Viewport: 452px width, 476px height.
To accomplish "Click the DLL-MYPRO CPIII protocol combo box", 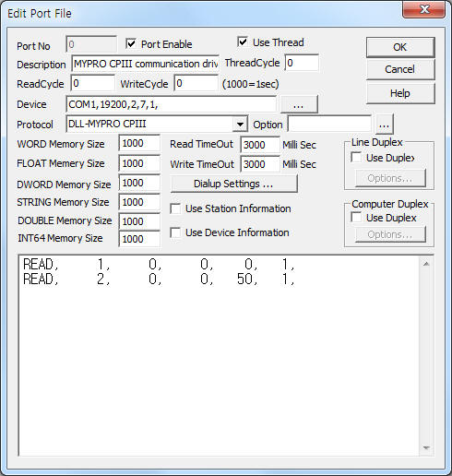I will tap(157, 125).
